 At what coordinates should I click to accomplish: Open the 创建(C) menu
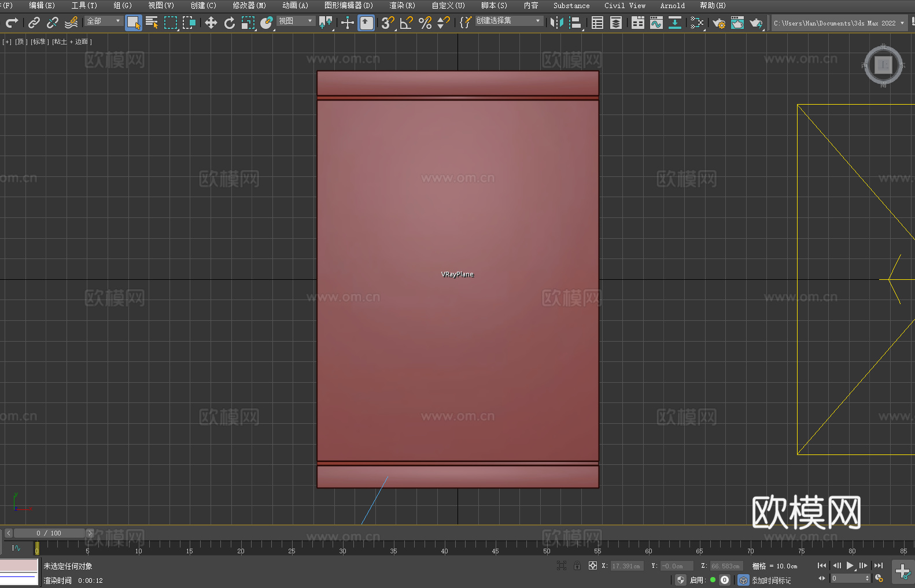point(203,5)
